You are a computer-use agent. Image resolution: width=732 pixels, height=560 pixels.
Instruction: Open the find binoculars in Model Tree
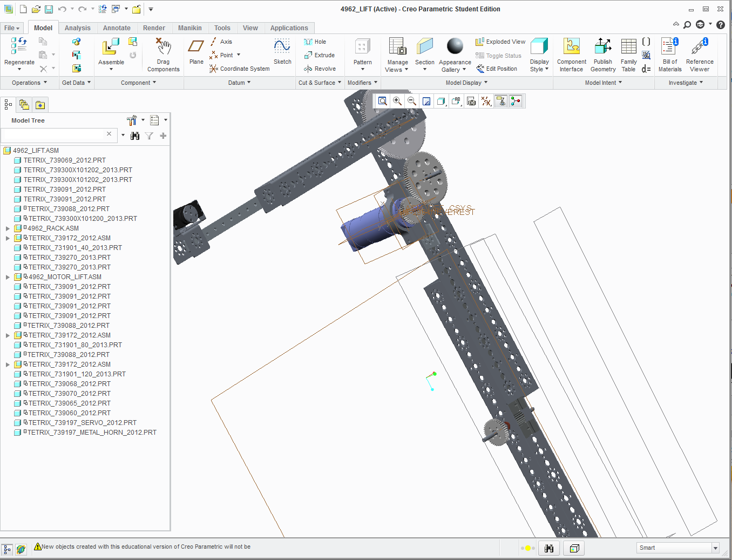pos(135,136)
